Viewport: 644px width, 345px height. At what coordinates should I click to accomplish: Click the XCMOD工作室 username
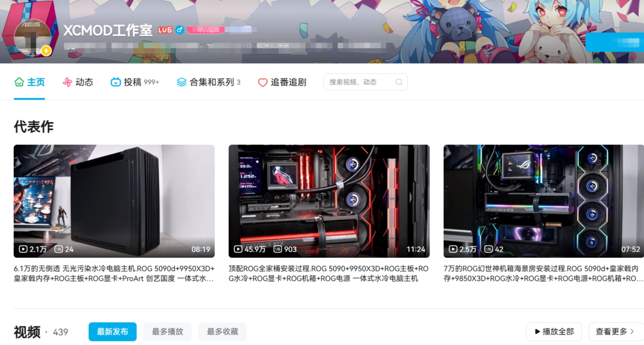point(108,30)
